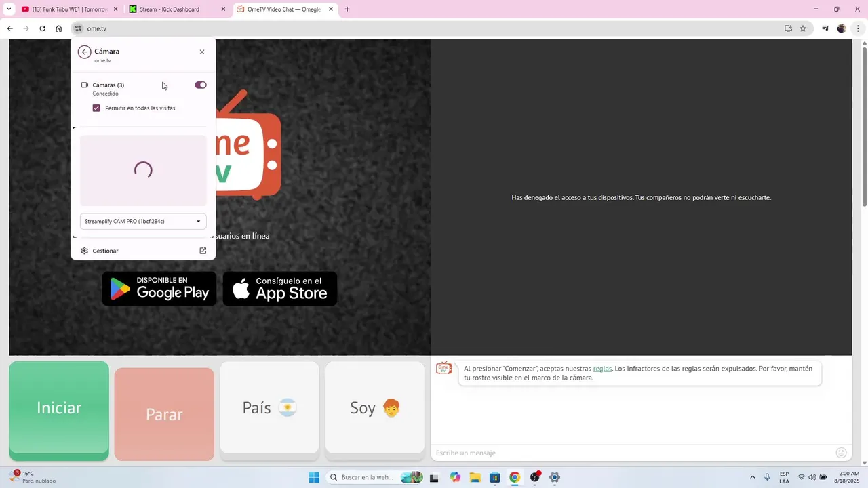Open the emoji picker smiley

click(842, 453)
